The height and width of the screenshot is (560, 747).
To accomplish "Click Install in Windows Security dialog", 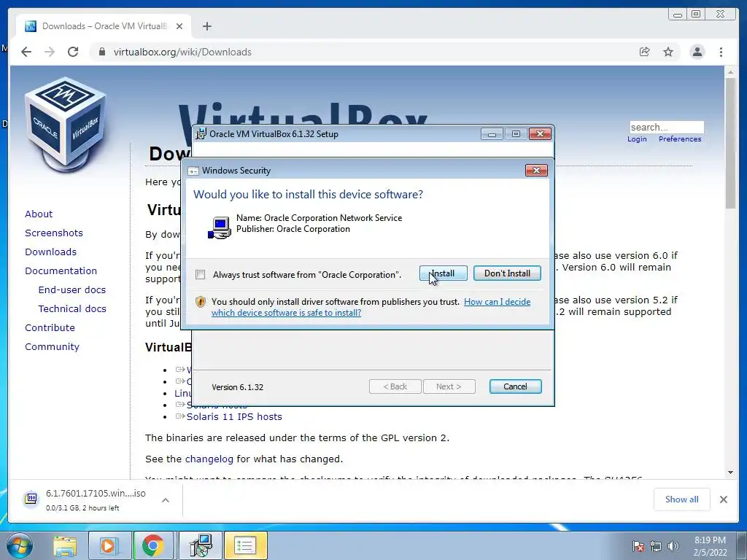I will pyautogui.click(x=443, y=273).
